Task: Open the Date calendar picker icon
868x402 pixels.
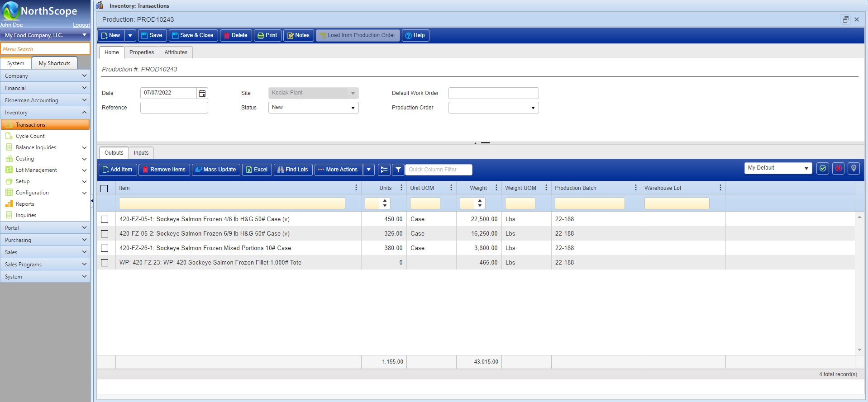Action: pyautogui.click(x=202, y=93)
